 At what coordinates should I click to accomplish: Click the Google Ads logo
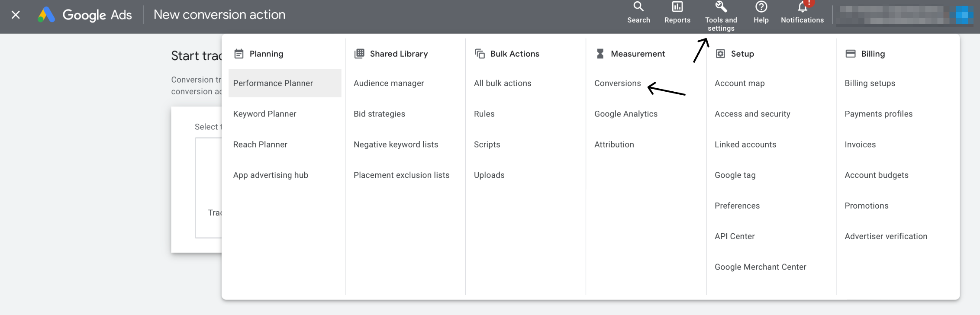(46, 15)
